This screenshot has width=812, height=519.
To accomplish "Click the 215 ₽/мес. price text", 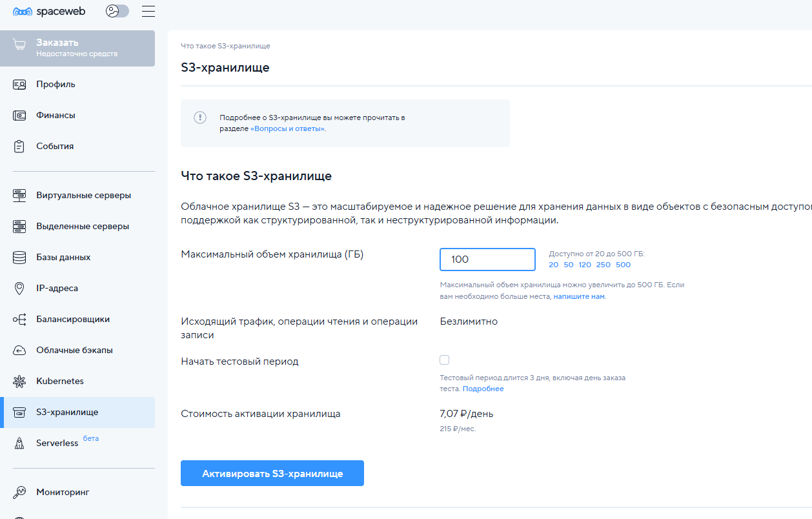I will [458, 429].
